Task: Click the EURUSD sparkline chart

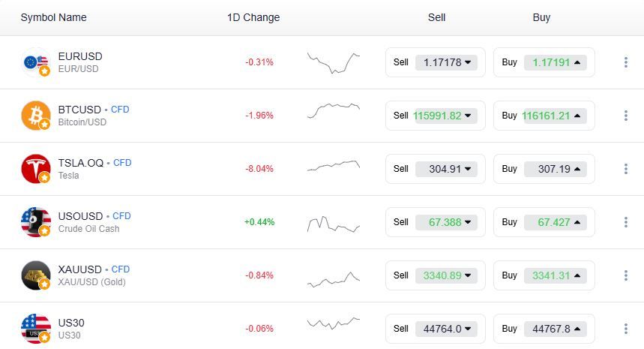Action: (334, 62)
